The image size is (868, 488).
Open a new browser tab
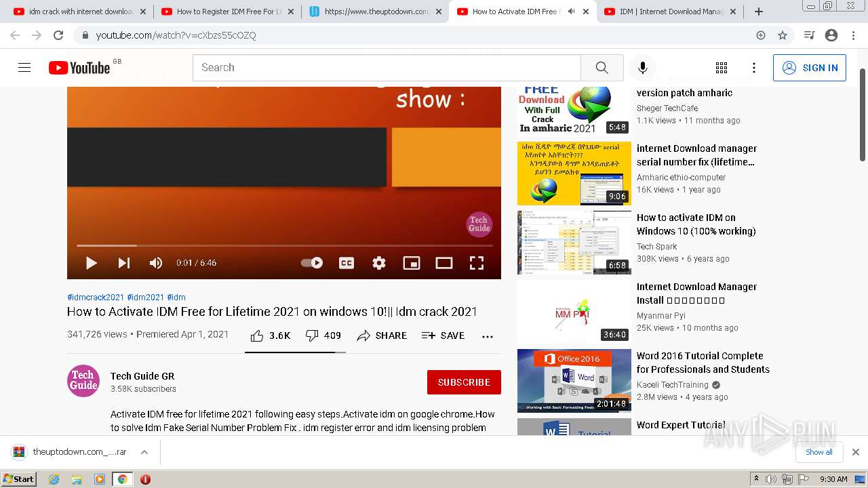[x=759, y=12]
